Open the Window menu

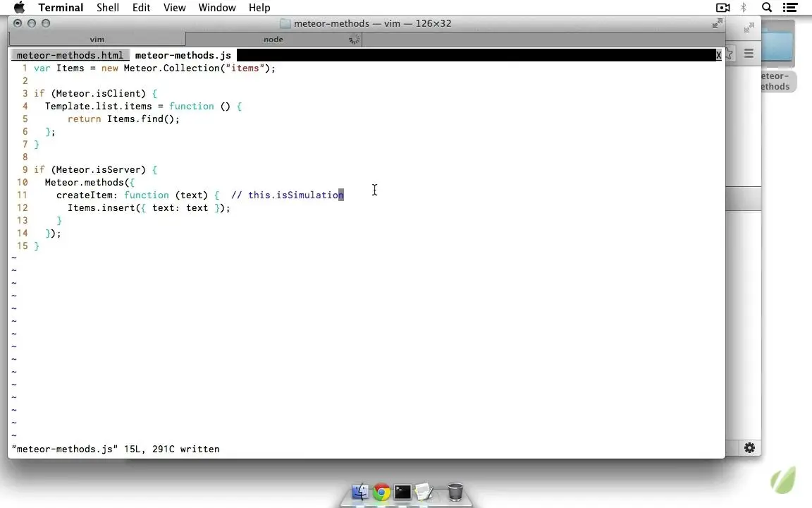(x=217, y=7)
